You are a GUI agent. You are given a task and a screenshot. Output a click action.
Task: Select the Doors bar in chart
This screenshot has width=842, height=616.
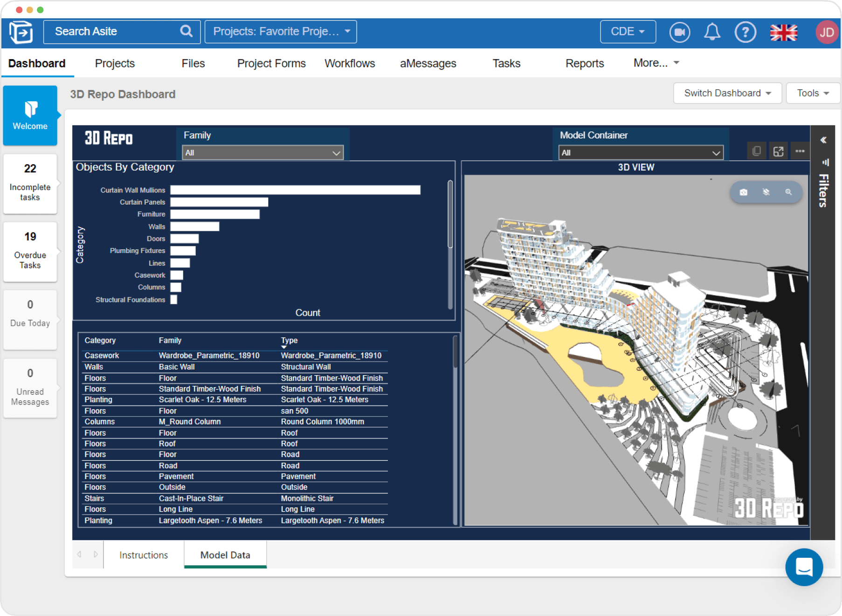pyautogui.click(x=185, y=239)
